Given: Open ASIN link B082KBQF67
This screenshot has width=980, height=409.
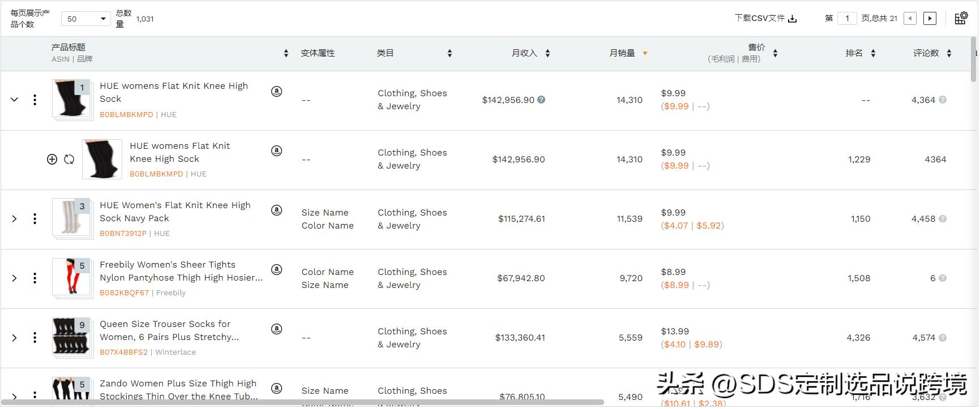Looking at the screenshot, I should point(124,292).
